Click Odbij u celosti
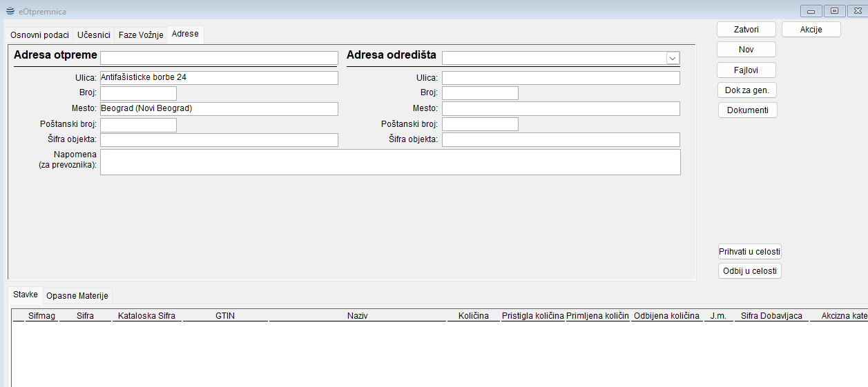Image resolution: width=868 pixels, height=387 pixels. (x=749, y=271)
